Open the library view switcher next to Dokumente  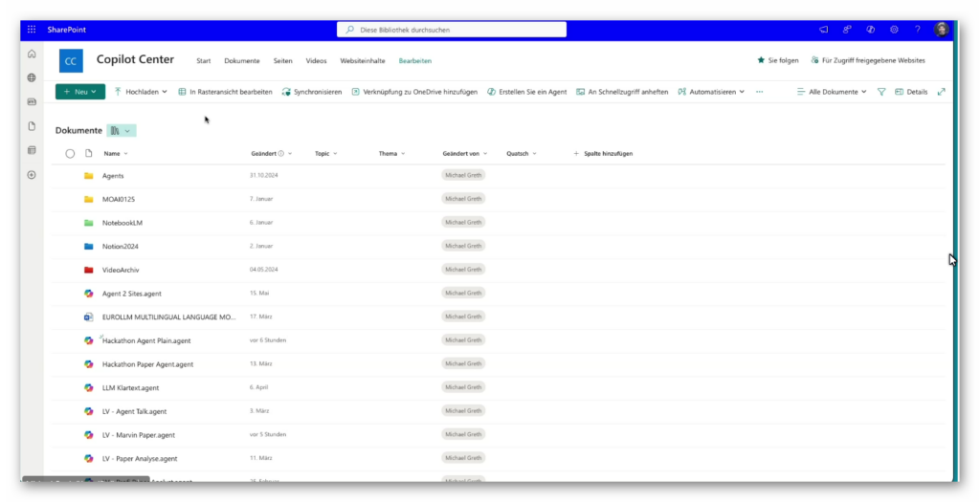pyautogui.click(x=122, y=130)
